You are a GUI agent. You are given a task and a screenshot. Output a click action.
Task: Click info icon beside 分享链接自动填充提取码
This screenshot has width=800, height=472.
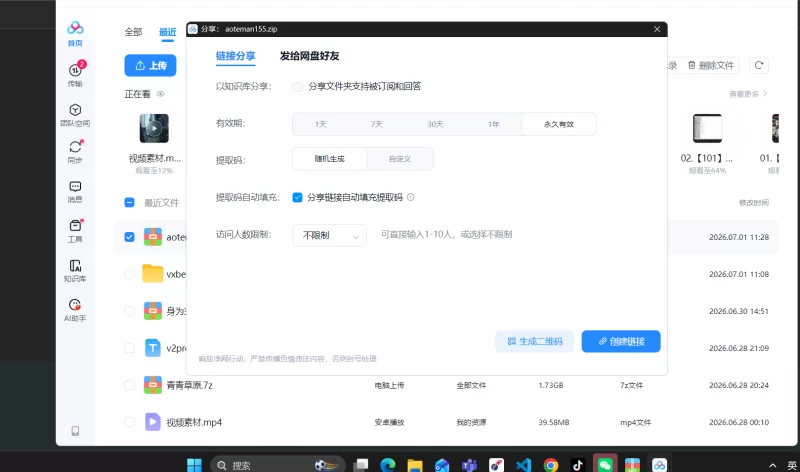coord(411,197)
